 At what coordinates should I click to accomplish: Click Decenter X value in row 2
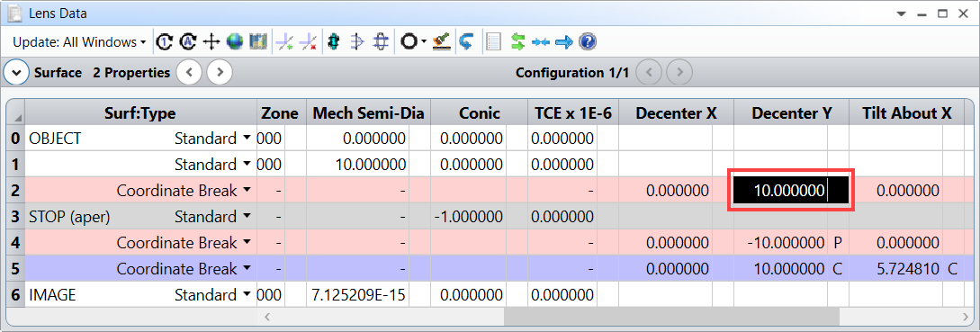[x=666, y=190]
